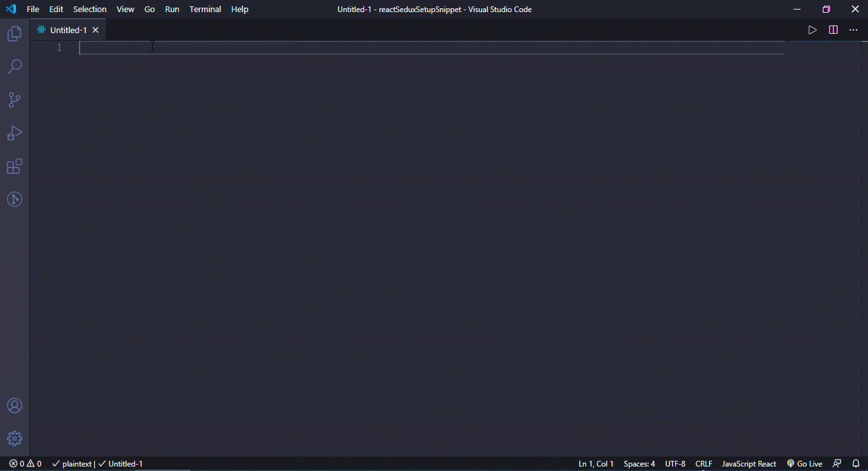The height and width of the screenshot is (471, 868).
Task: Open the Source Control view
Action: click(x=14, y=100)
